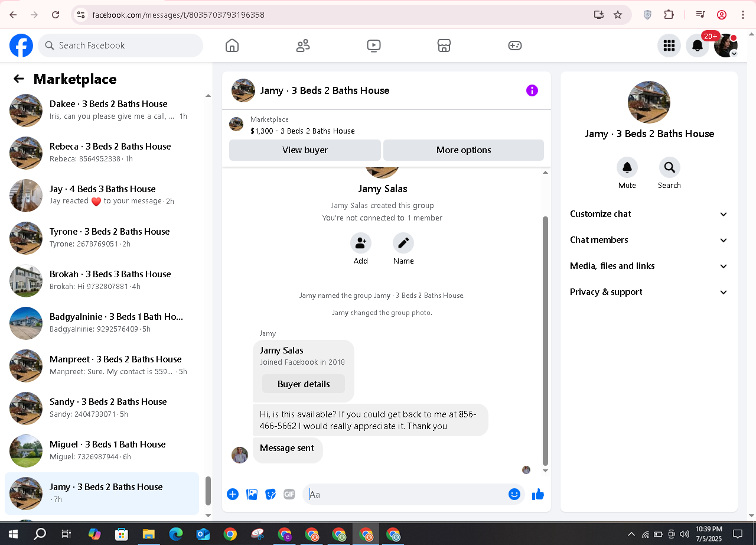Open the Miguel 3 Beds 1 Bath conversation
This screenshot has width=756, height=545.
pos(102,451)
